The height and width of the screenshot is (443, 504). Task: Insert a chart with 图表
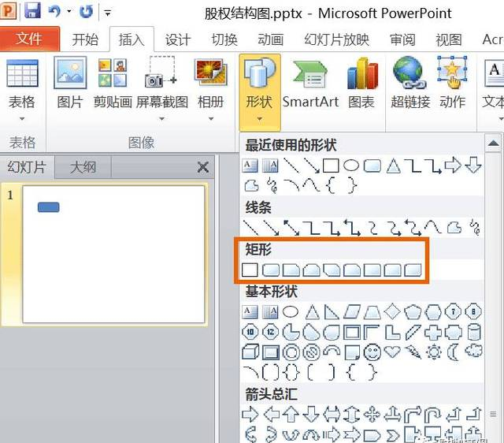(361, 84)
